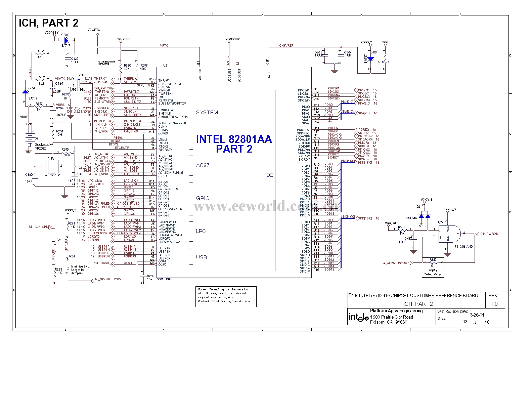
Task: Click resistor R250 1K symbol
Action: [386, 59]
